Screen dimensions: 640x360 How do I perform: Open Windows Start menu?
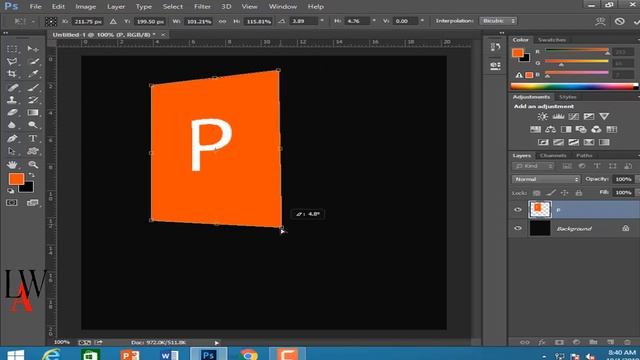coord(16,355)
